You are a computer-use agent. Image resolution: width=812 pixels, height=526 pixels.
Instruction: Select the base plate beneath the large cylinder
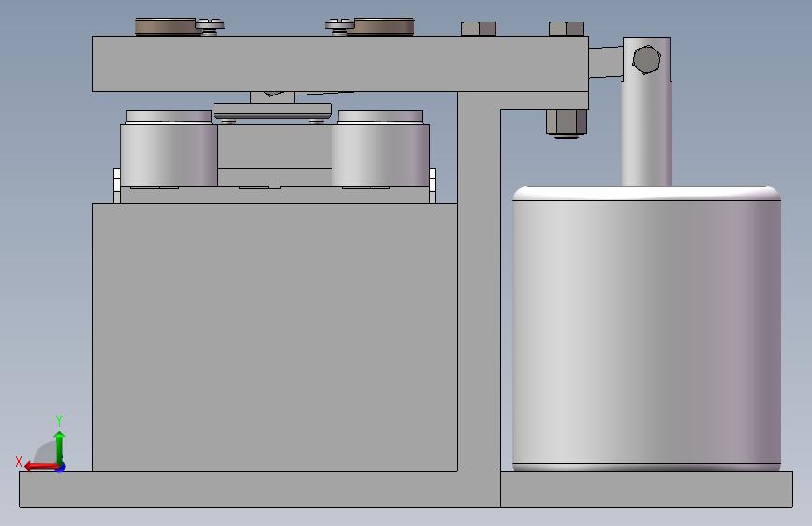coord(646,489)
